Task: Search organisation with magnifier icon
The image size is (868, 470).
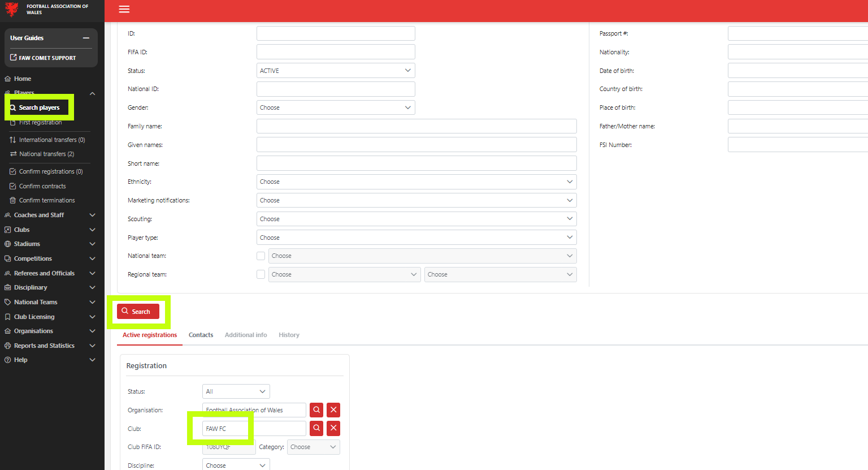Action: coord(316,410)
